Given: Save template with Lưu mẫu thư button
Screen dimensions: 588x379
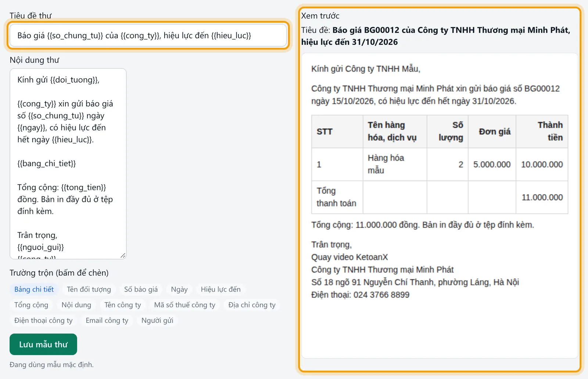Looking at the screenshot, I should click(x=43, y=344).
